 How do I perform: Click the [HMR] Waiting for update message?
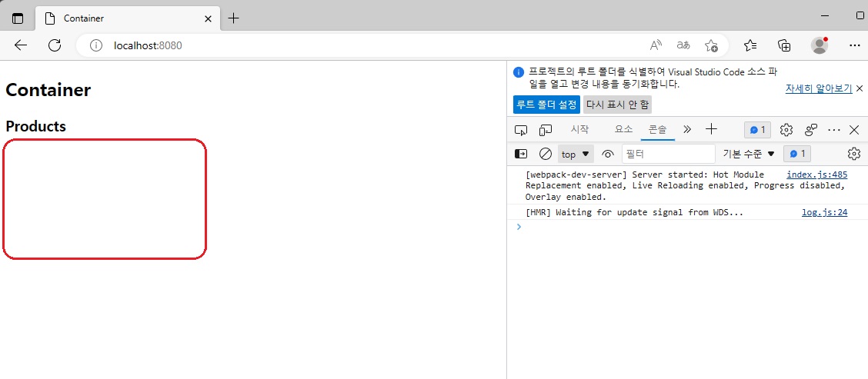634,212
